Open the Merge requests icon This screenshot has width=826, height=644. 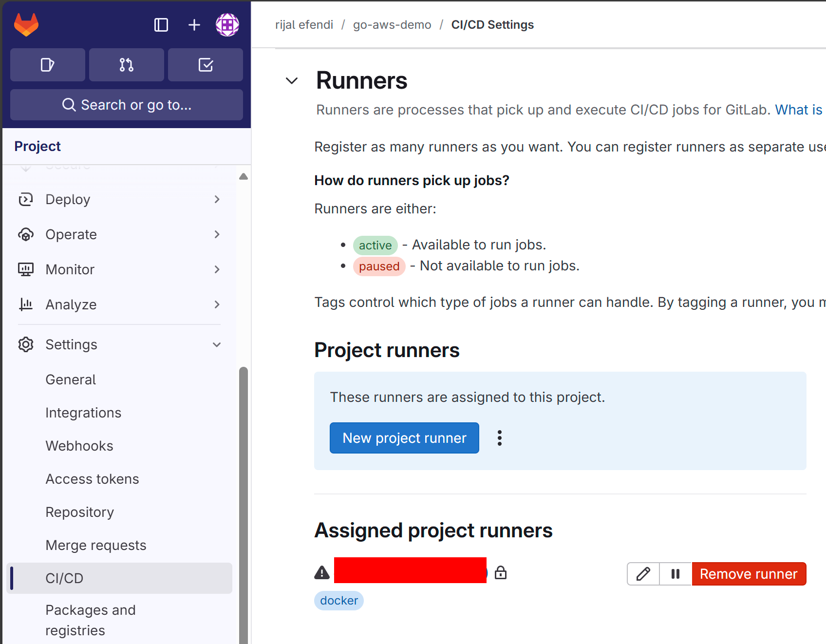126,65
